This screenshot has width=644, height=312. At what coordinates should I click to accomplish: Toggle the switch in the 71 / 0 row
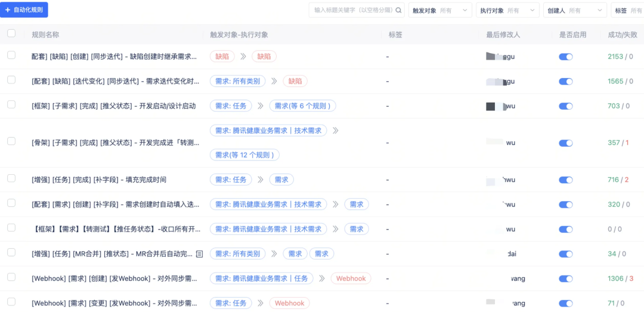566,304
